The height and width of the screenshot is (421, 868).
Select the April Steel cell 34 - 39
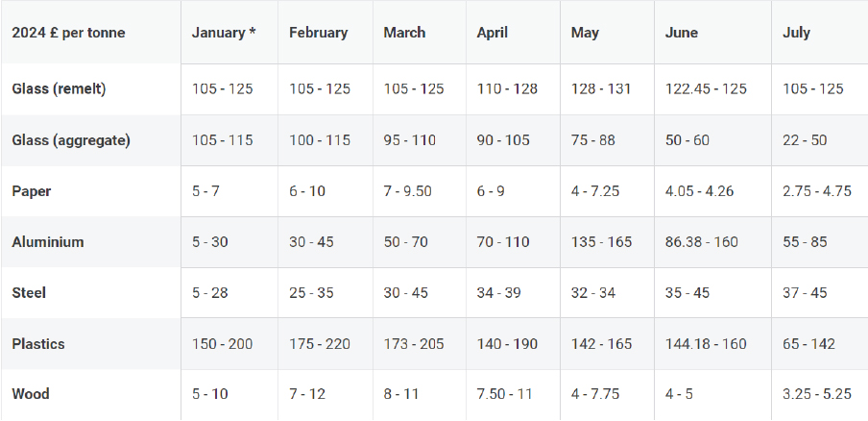click(x=498, y=293)
